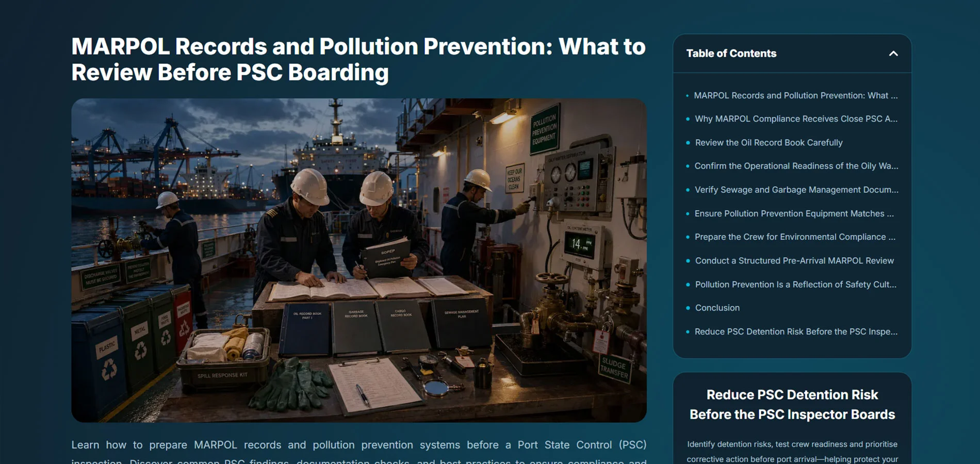Collapse the Table of Contents chevron

pos(893,54)
